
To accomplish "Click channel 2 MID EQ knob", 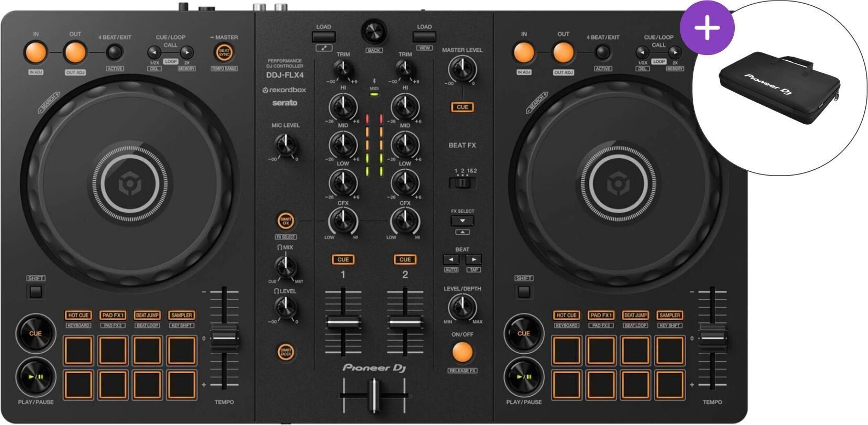I will pyautogui.click(x=405, y=145).
